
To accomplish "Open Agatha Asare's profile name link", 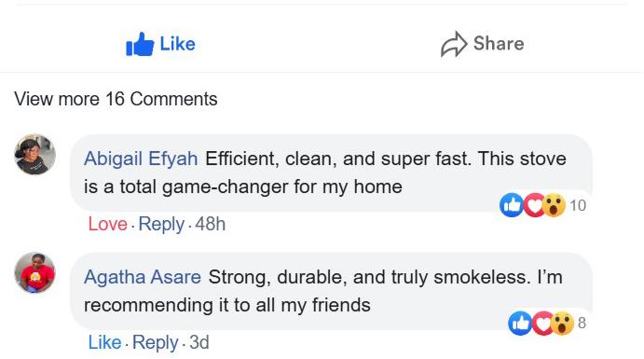I will pyautogui.click(x=143, y=277).
